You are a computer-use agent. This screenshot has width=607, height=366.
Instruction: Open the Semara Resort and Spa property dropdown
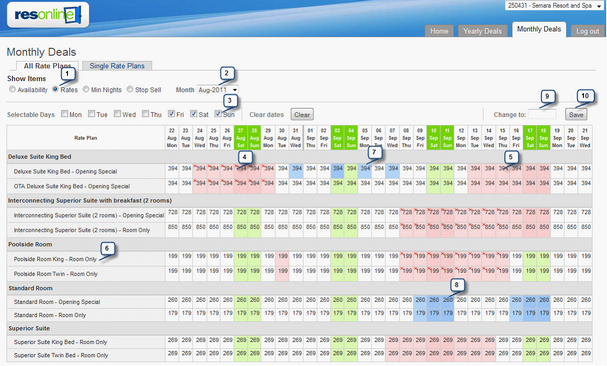554,6
